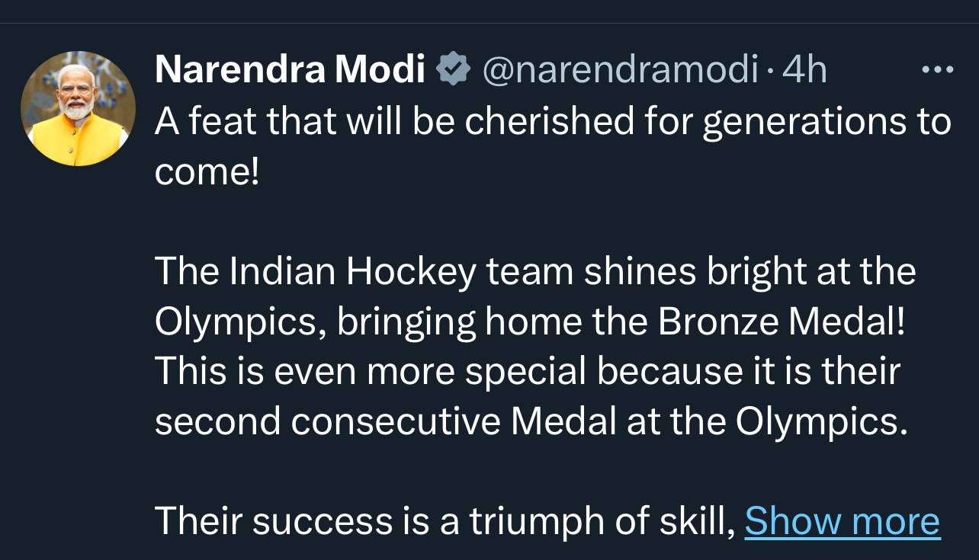This screenshot has height=560, width=979.
Task: Click the word 'come!' in the tweet
Action: point(207,173)
